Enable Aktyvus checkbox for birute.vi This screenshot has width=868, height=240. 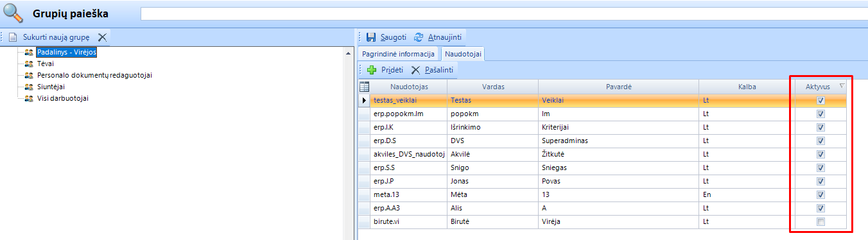click(x=820, y=222)
